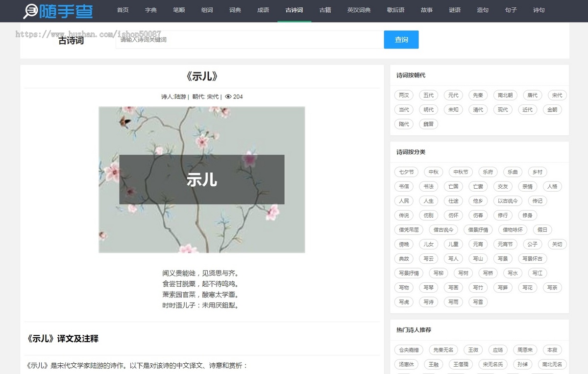Click the 示儿 plum blossom banner image
The image size is (588, 374).
point(202,180)
